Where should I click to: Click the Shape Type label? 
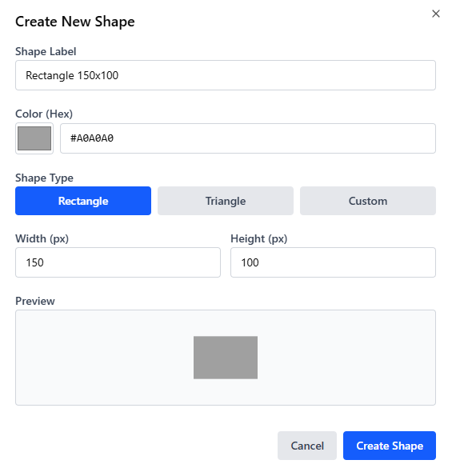click(44, 178)
